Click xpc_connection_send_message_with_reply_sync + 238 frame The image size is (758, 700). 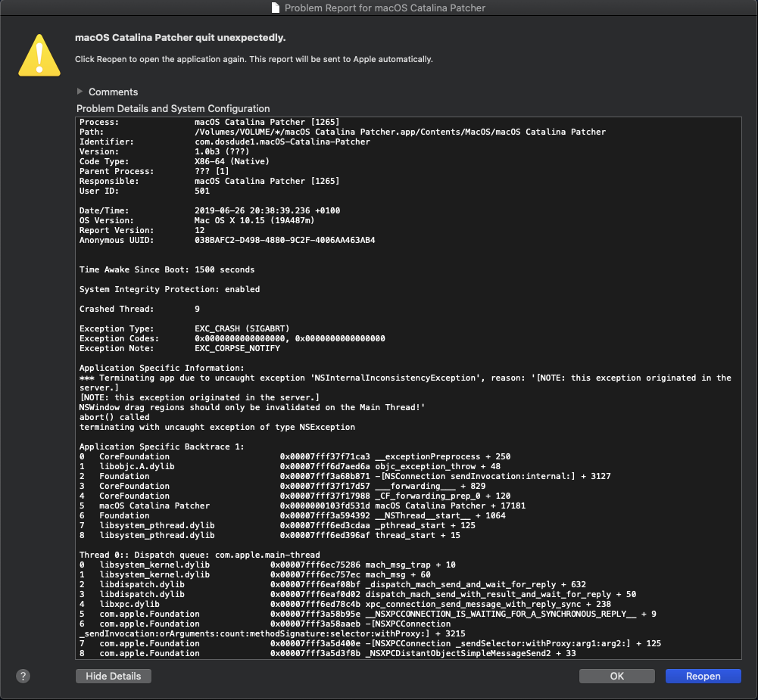(x=345, y=605)
